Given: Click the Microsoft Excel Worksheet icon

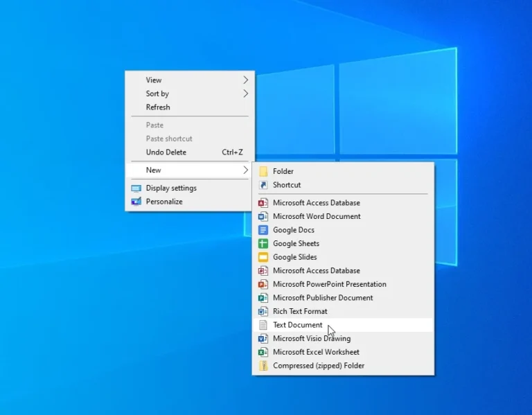Looking at the screenshot, I should (x=263, y=352).
